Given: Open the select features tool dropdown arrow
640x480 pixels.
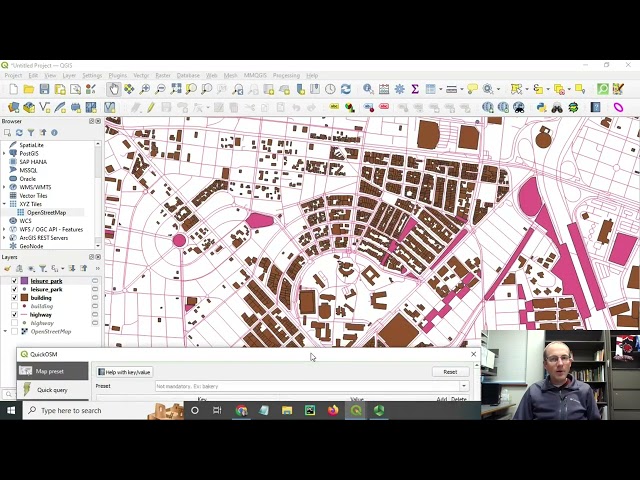Looking at the screenshot, I should (x=527, y=89).
